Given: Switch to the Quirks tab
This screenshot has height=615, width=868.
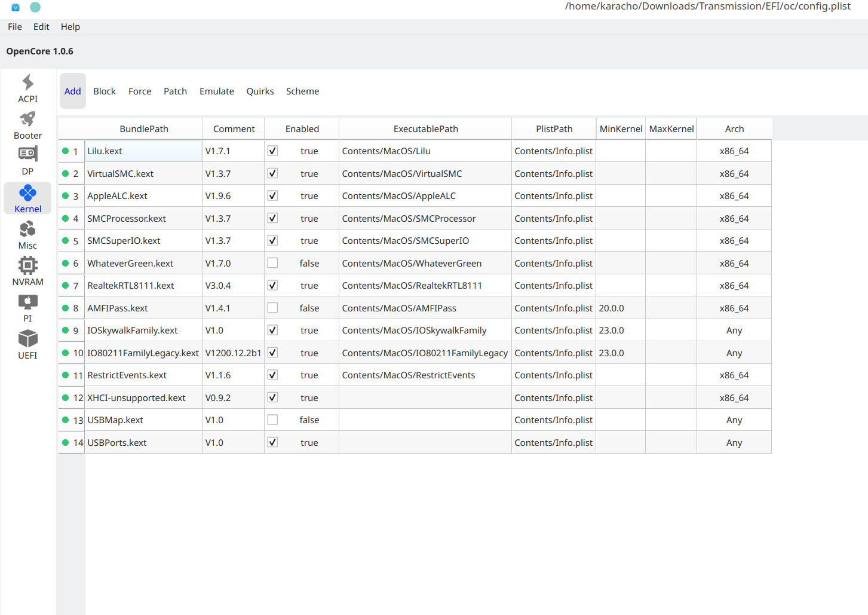Looking at the screenshot, I should tap(260, 91).
